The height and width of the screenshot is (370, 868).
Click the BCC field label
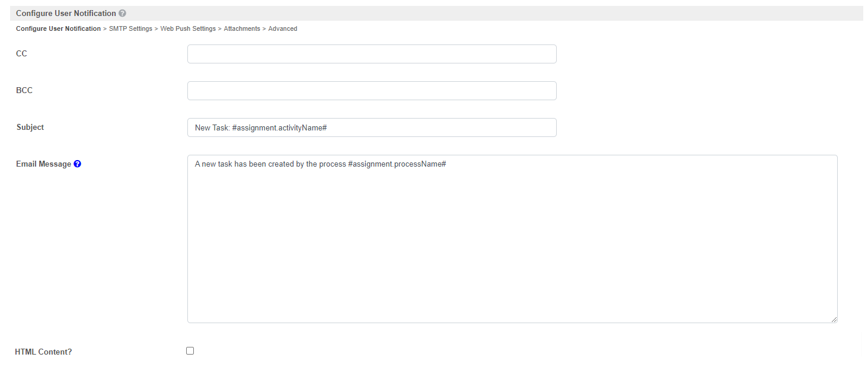(x=24, y=90)
